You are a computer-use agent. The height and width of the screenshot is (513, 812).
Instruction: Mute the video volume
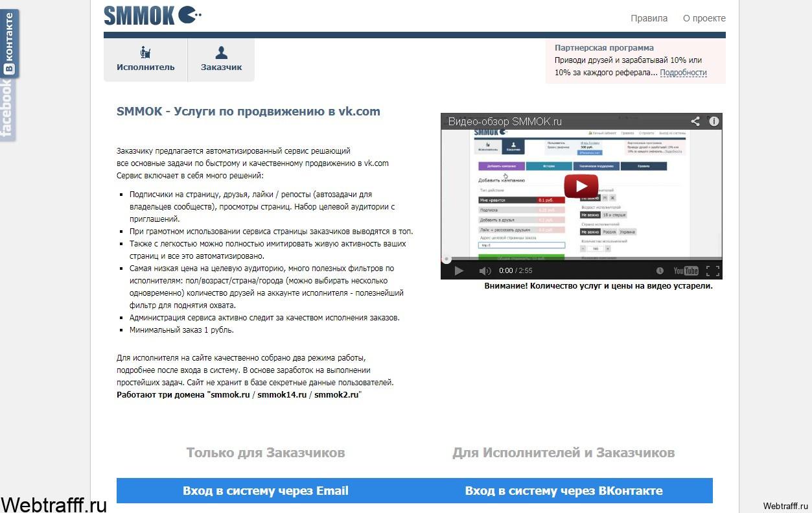(x=485, y=270)
